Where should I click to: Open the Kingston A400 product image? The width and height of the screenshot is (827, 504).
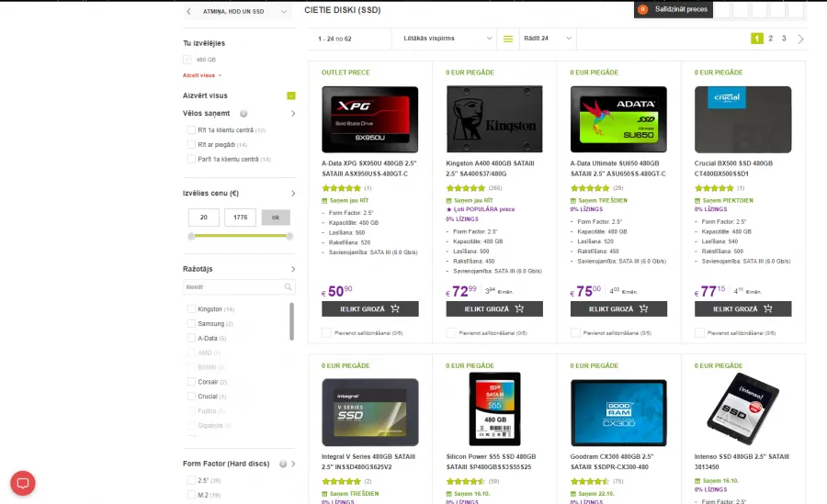pyautogui.click(x=494, y=119)
